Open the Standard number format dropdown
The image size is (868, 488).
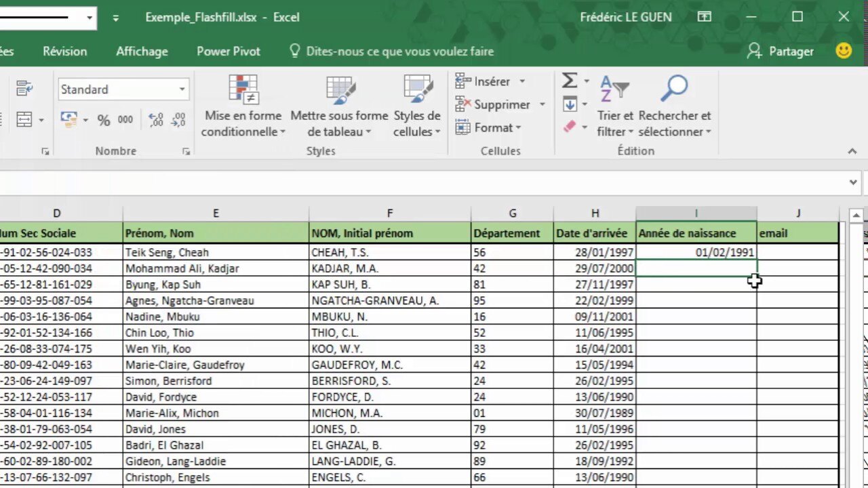coord(182,89)
